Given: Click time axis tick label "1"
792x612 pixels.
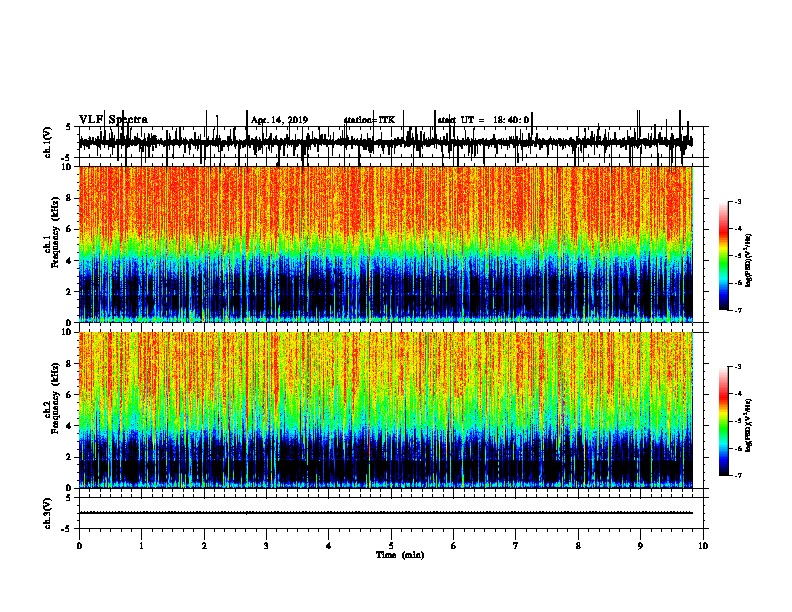Looking at the screenshot, I should (142, 546).
